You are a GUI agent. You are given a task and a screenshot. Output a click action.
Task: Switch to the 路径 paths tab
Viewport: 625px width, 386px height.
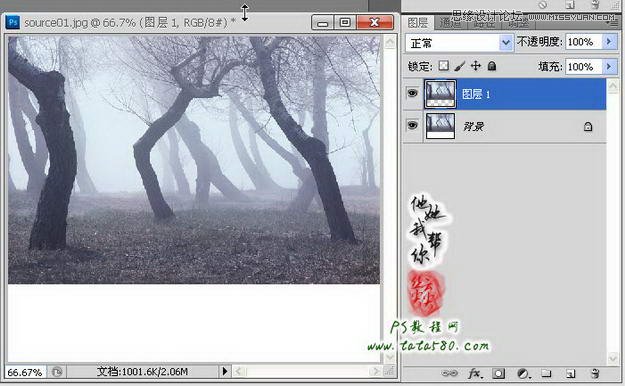coord(485,24)
